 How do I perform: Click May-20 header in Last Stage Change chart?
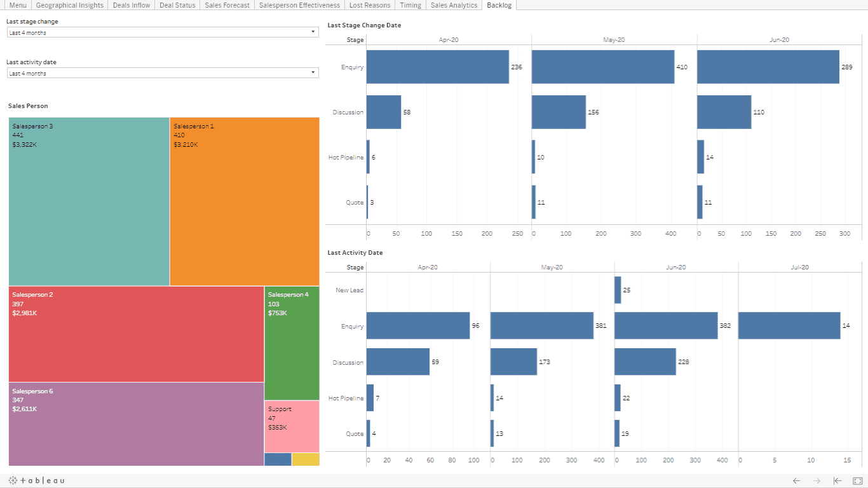614,39
